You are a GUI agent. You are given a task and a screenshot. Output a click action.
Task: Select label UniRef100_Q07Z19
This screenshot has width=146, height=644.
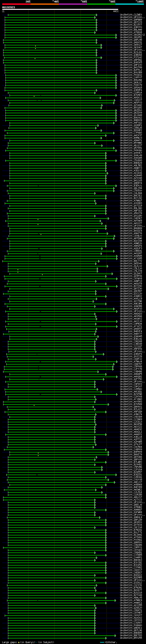click(x=131, y=206)
